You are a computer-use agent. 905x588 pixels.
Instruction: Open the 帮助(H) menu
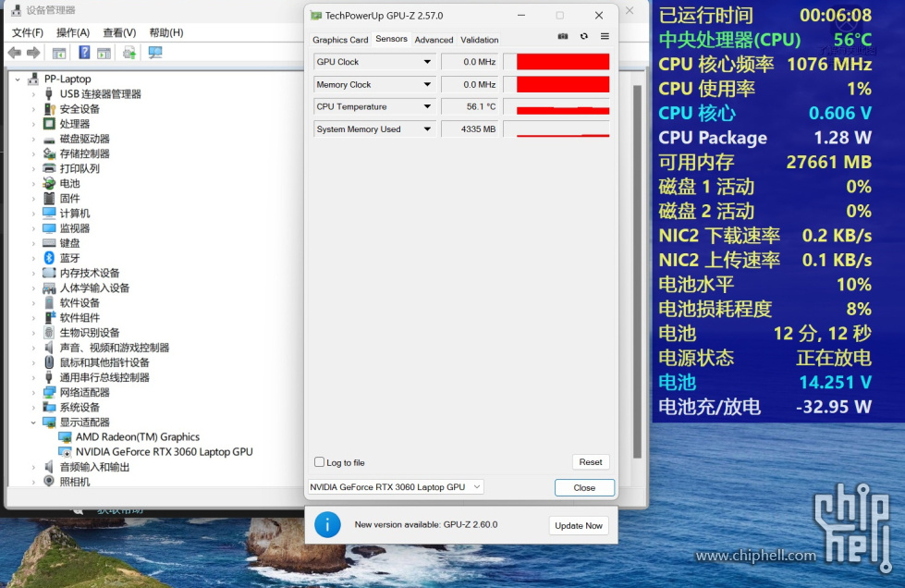[166, 33]
